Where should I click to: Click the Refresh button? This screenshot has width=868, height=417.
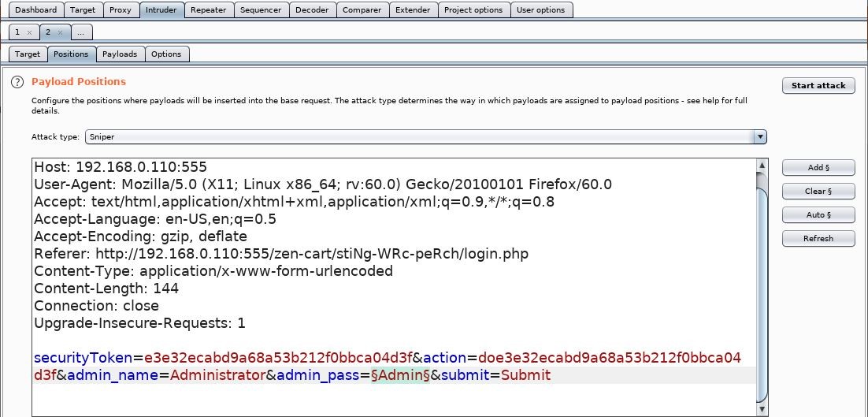coord(818,238)
